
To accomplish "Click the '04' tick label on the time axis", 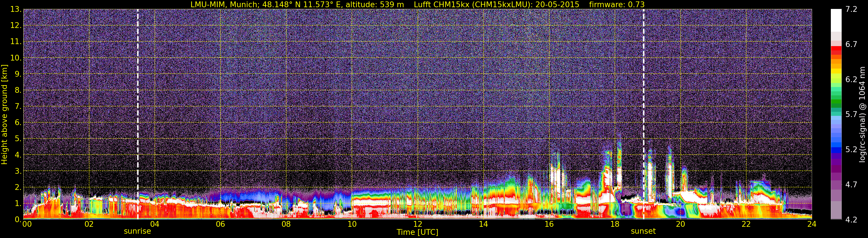I will (x=155, y=224).
